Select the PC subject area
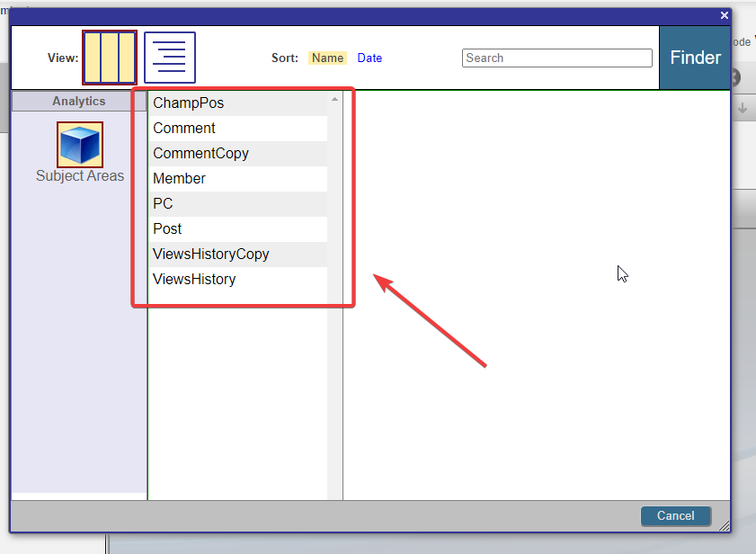 238,203
